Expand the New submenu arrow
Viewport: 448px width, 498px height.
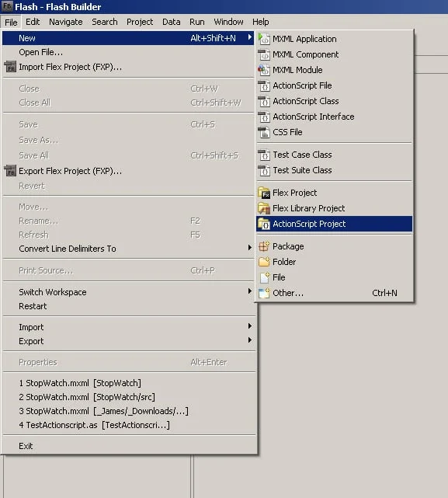click(250, 37)
